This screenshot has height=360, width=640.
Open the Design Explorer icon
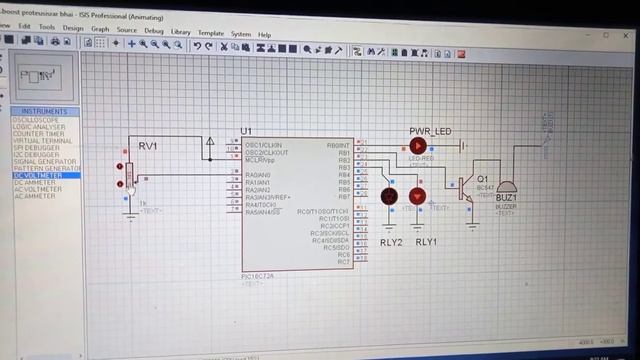pyautogui.click(x=394, y=52)
